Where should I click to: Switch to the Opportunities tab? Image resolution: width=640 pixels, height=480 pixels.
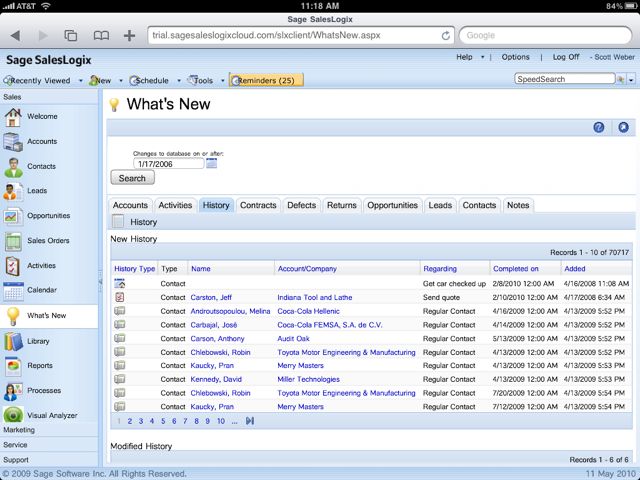click(392, 205)
